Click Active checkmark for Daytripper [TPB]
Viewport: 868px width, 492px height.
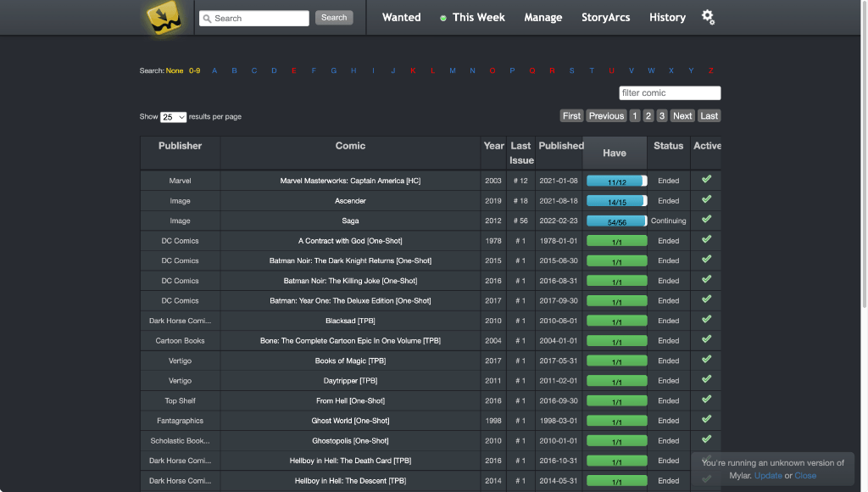pyautogui.click(x=706, y=380)
